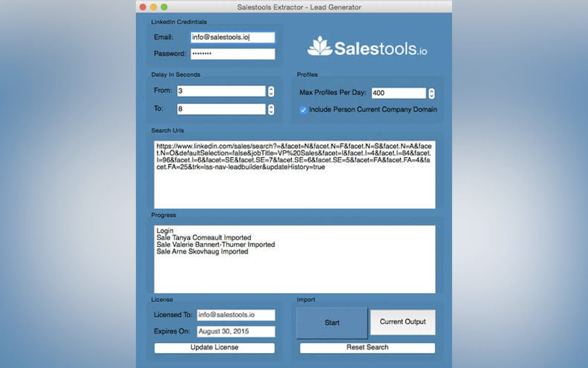Click the Update License button
The height and width of the screenshot is (368, 588).
(214, 348)
